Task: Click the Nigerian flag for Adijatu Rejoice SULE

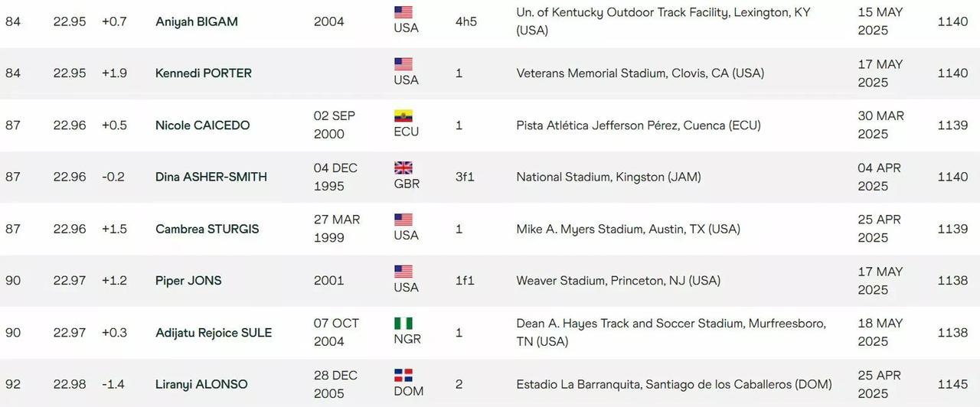Action: (x=403, y=324)
